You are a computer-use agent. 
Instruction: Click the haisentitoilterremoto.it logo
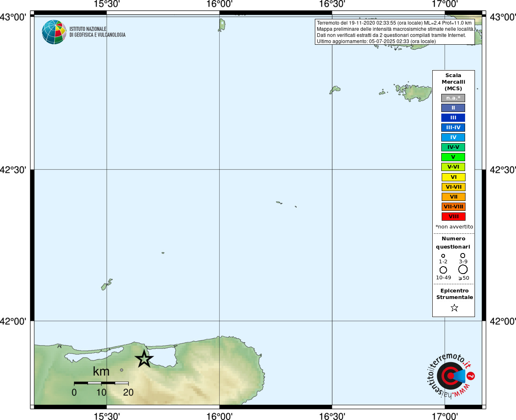(451, 375)
